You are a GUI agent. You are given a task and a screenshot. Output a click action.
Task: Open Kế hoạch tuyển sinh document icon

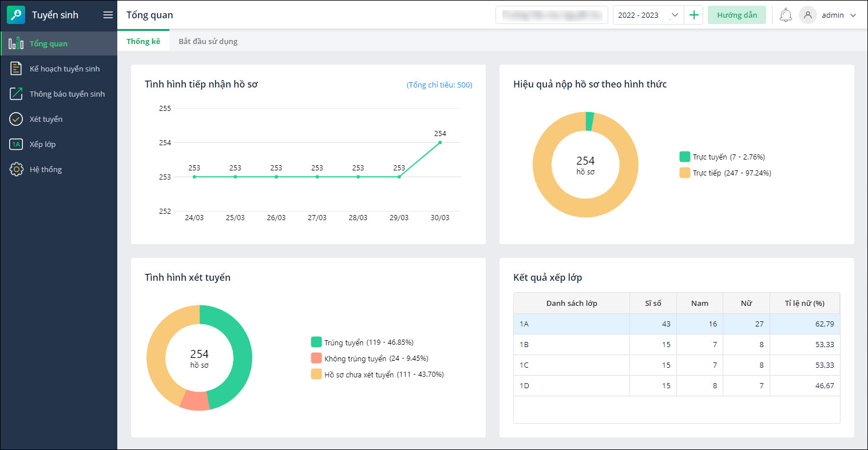[x=16, y=69]
